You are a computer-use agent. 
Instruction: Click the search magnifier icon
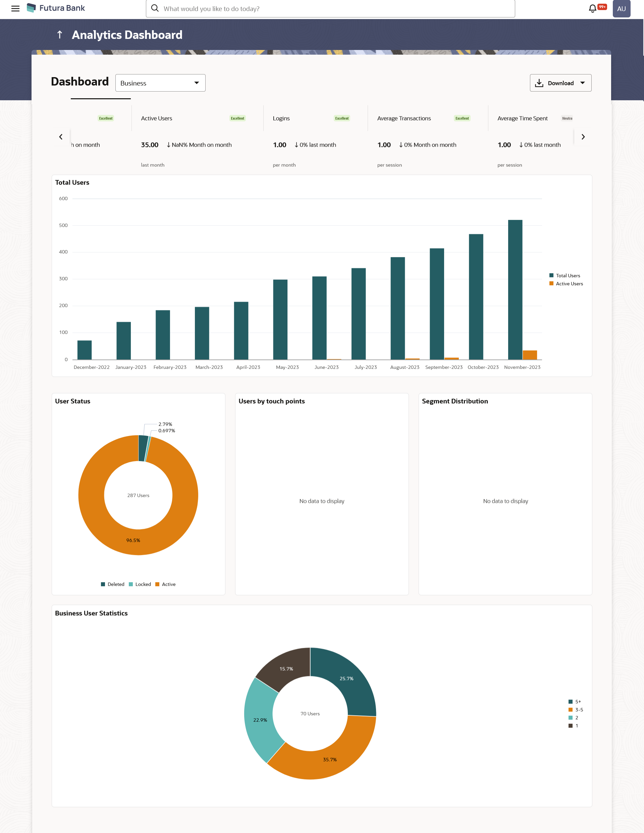155,8
